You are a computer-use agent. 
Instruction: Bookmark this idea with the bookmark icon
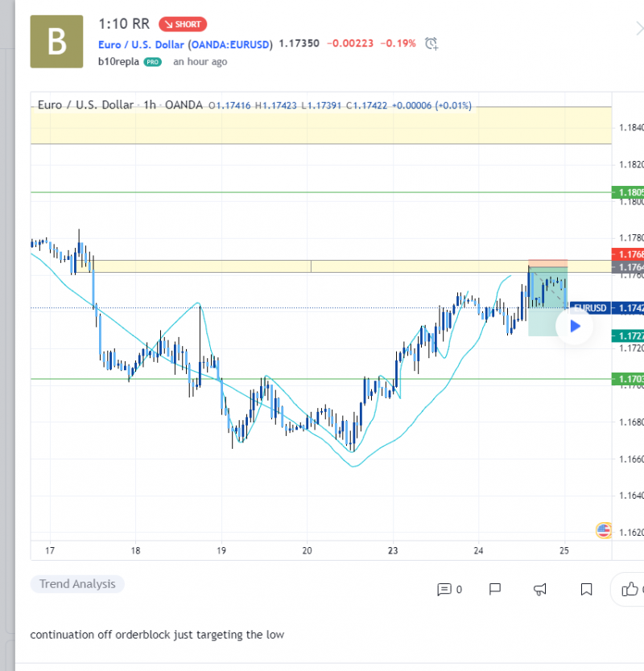tap(587, 590)
